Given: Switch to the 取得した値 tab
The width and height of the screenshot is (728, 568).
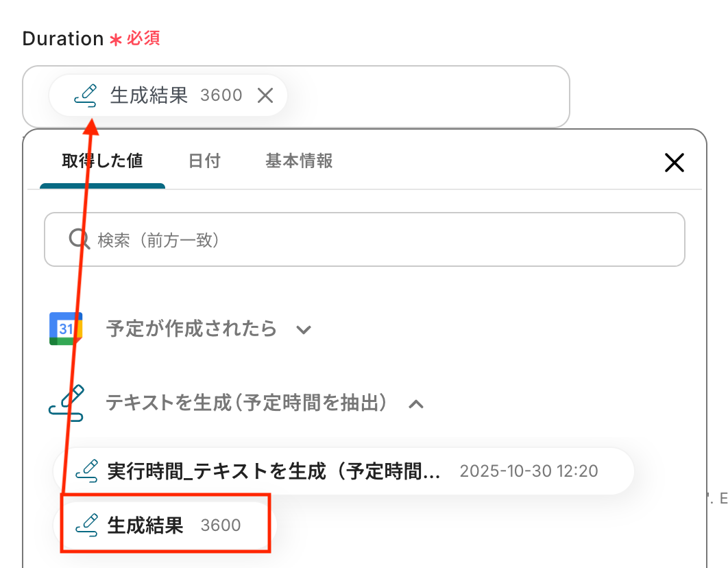Looking at the screenshot, I should [102, 161].
